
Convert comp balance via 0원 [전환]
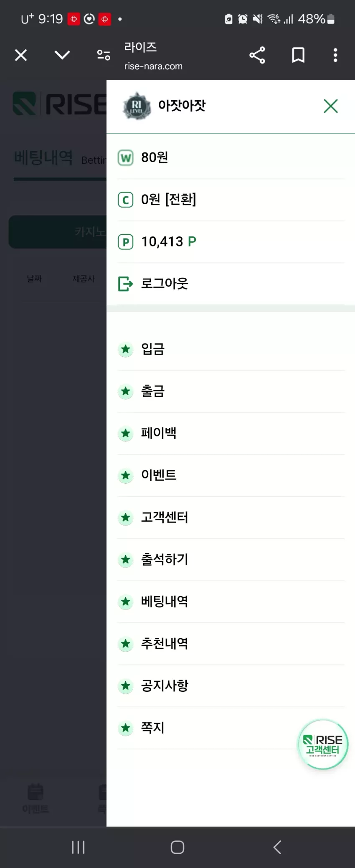click(168, 200)
